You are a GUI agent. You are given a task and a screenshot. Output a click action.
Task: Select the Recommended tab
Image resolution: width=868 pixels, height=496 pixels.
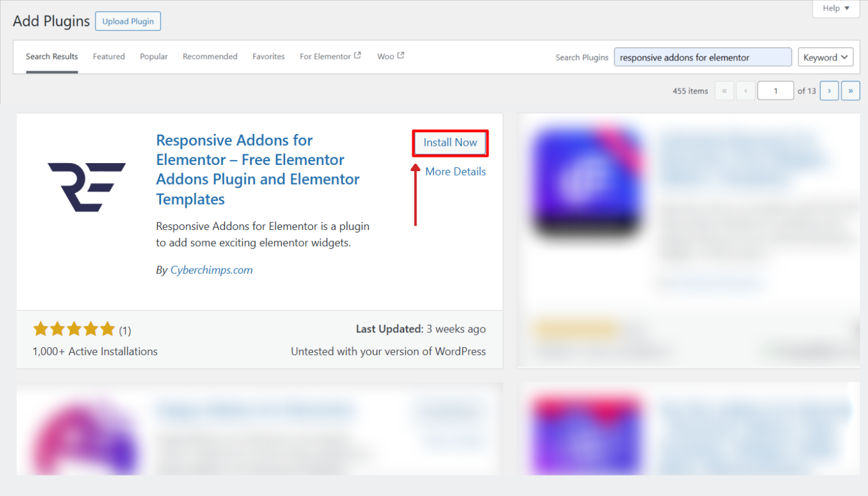coord(210,56)
